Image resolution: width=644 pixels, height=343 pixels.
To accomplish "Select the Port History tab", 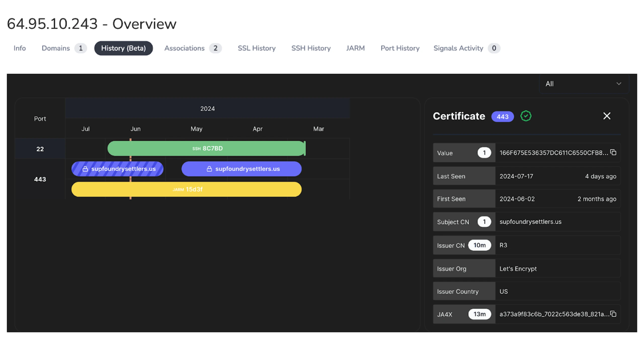I will click(x=400, y=48).
